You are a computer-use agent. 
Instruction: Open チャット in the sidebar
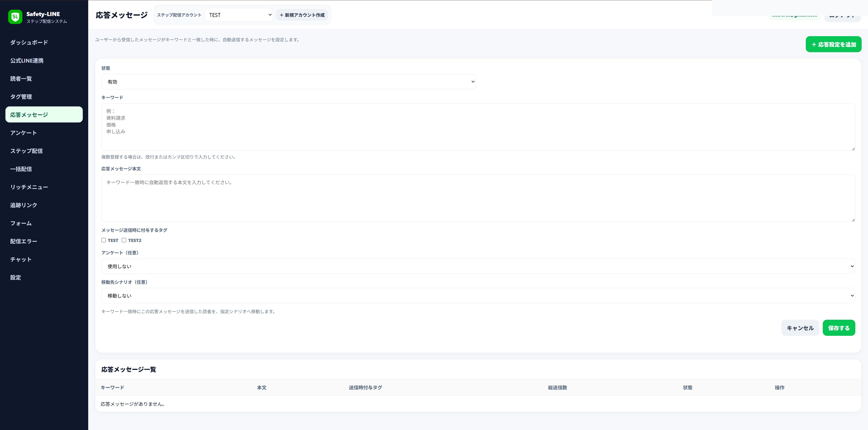coord(44,259)
